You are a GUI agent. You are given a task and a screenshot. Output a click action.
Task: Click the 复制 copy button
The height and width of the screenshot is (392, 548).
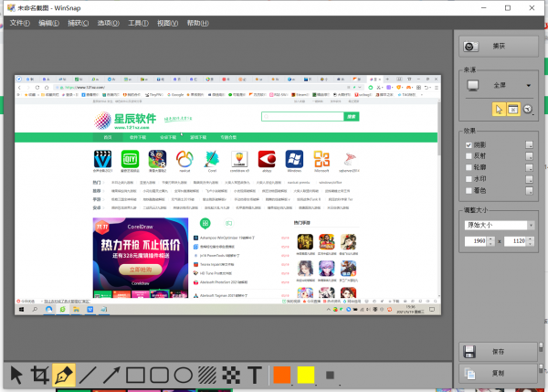(498, 374)
